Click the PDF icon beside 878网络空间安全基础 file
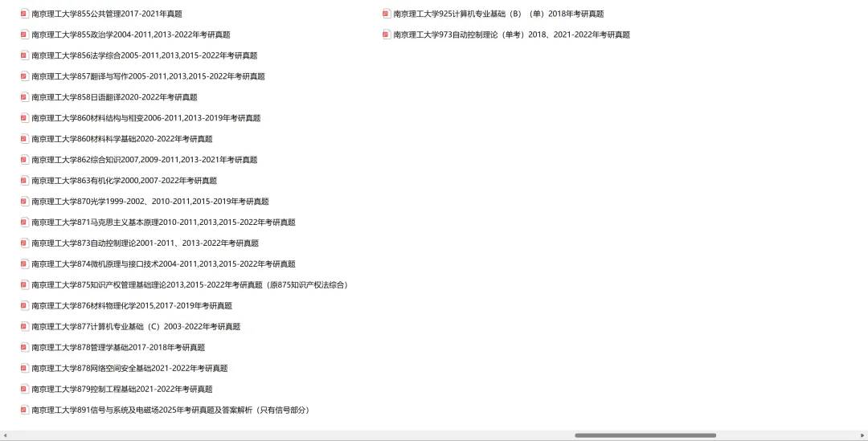 24,368
